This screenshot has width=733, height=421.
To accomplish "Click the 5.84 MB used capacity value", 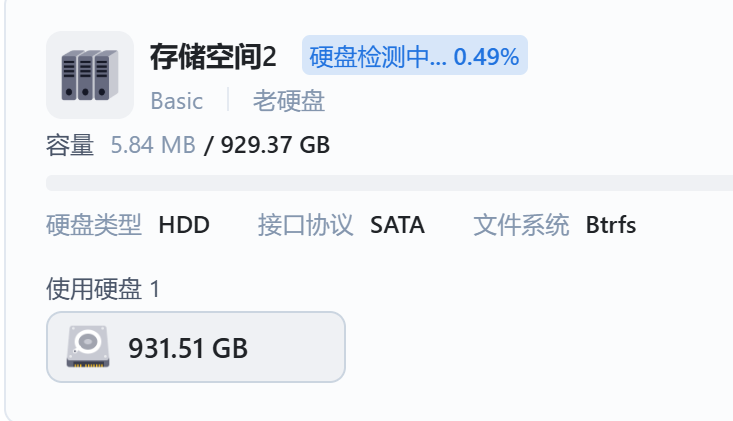I will click(152, 145).
